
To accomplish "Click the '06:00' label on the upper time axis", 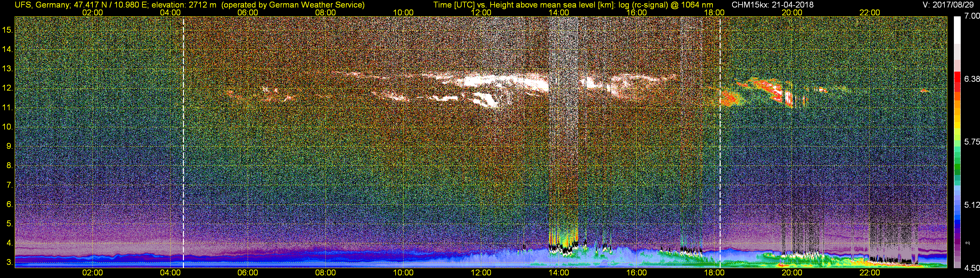I will coord(248,12).
